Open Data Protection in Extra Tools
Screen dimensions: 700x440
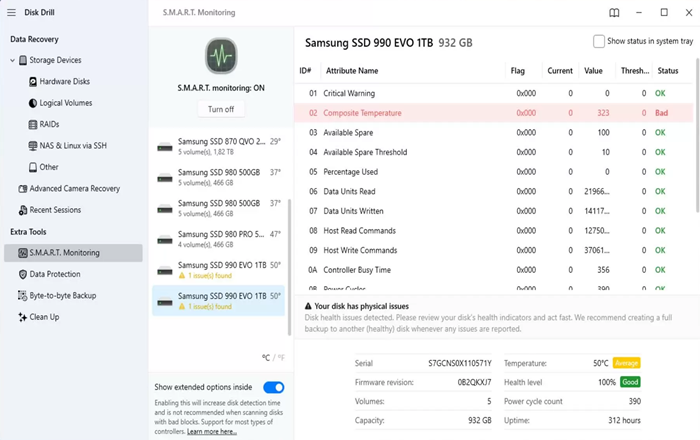(55, 274)
